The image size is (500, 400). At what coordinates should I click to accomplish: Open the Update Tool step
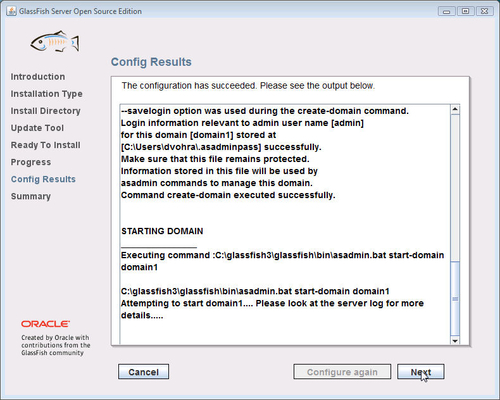pyautogui.click(x=37, y=128)
